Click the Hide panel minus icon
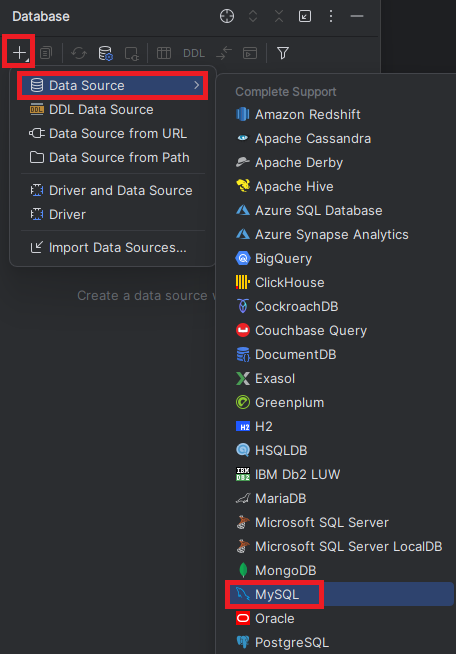456x654 pixels. pyautogui.click(x=357, y=16)
